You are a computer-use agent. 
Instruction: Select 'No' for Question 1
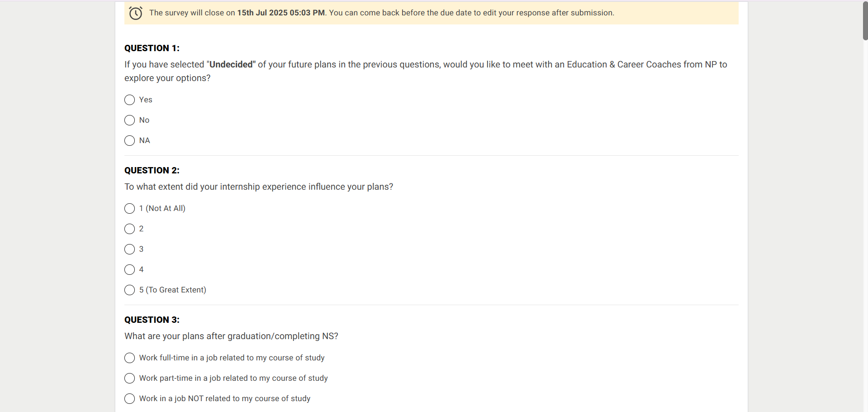[129, 120]
